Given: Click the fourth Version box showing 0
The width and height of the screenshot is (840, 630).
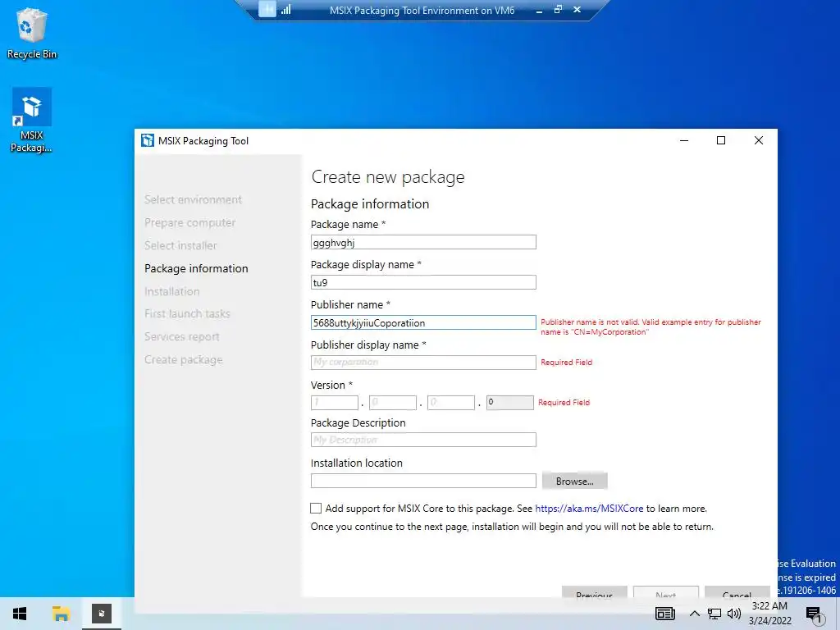Looking at the screenshot, I should [509, 402].
